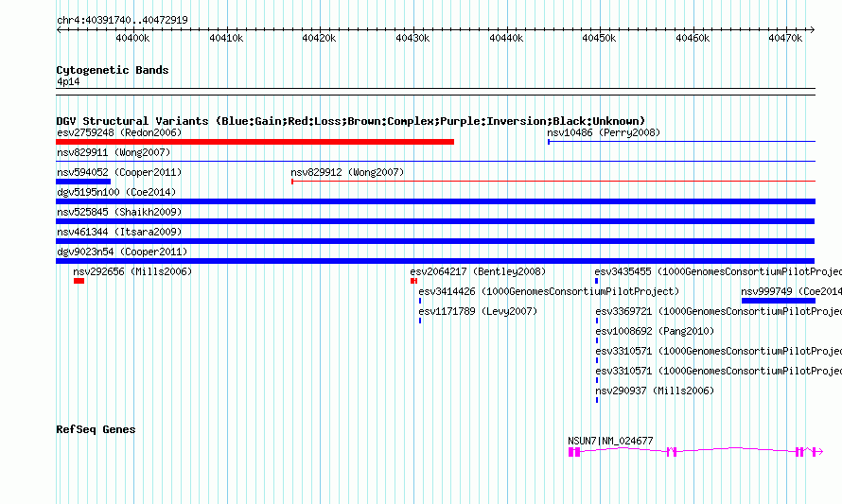Screen dimensions: 842x504
Task: Open esv3414426 1000Genomes label
Action: point(549,291)
